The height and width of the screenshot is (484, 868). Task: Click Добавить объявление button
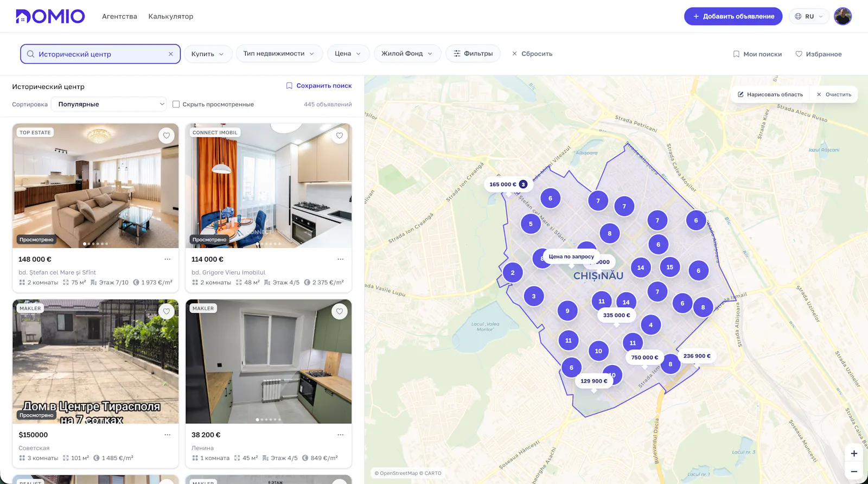(x=733, y=16)
